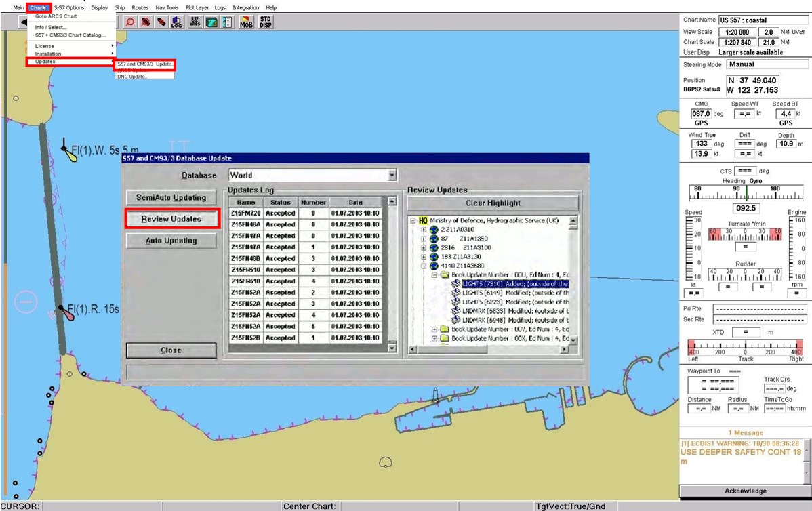This screenshot has width=812, height=511.
Task: Open the Chart menu
Action: click(37, 7)
